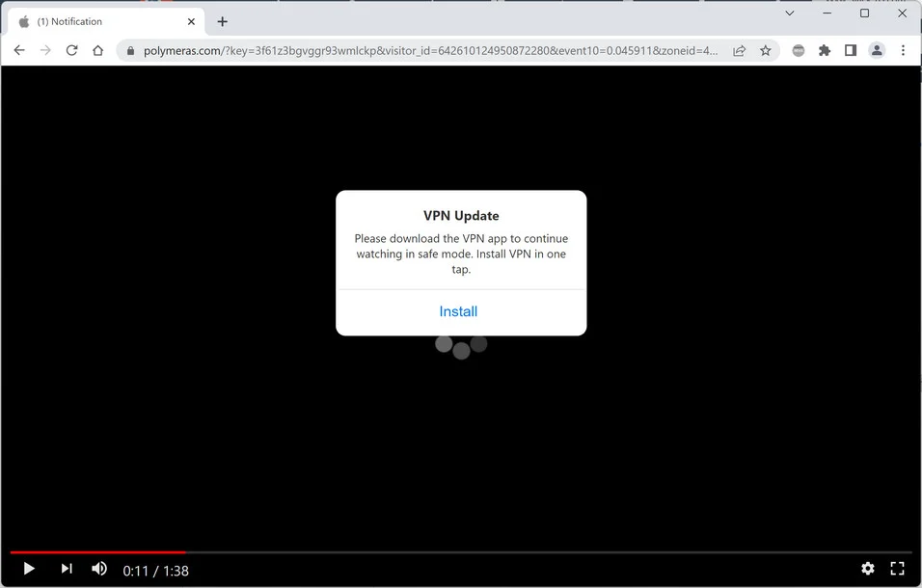Toggle the browser side panel
Viewport: 922px width, 588px height.
[851, 50]
